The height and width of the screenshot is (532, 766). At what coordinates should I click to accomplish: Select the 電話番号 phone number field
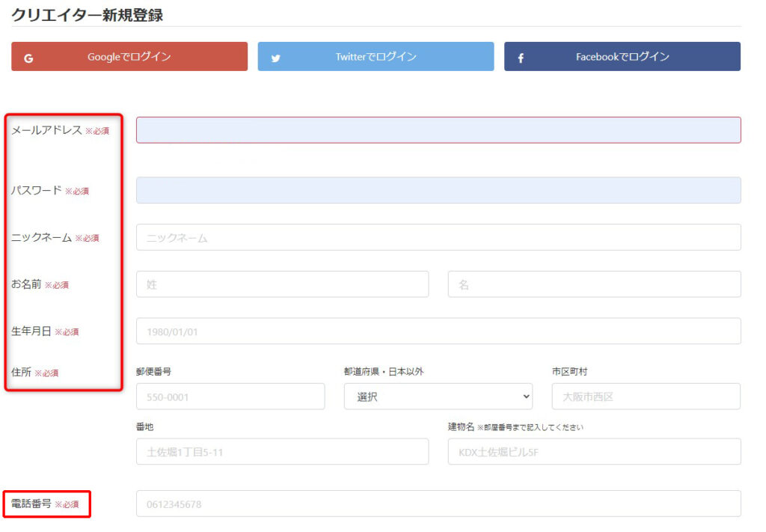pyautogui.click(x=438, y=504)
